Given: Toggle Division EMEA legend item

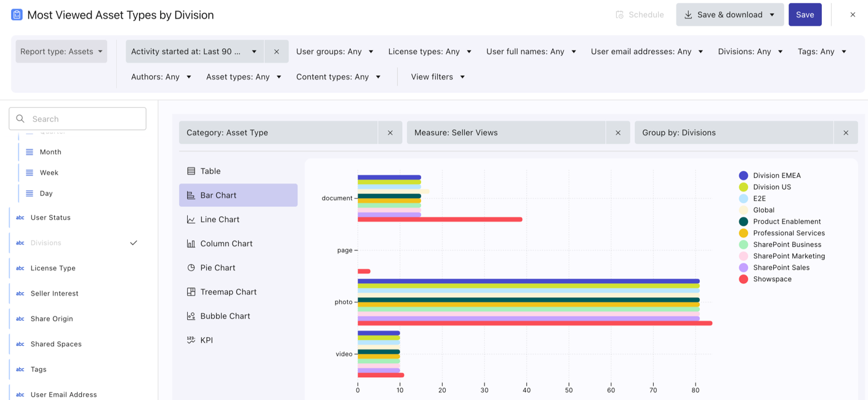Looking at the screenshot, I should click(x=776, y=175).
